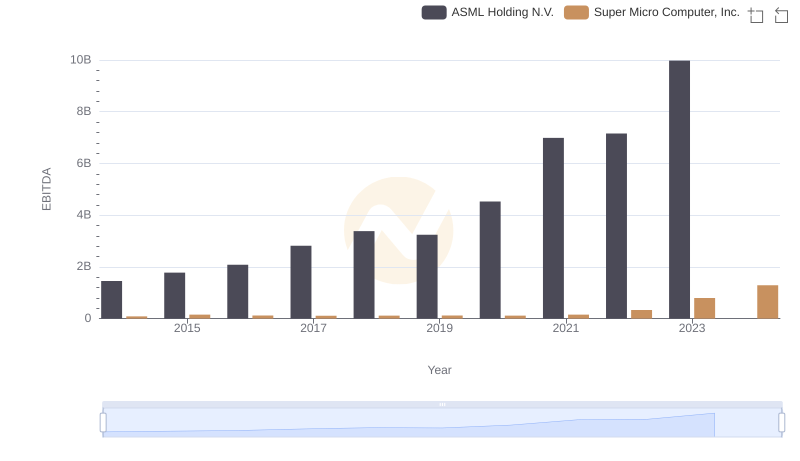
Task: Select the ASML 2014 first bar
Action: coord(111,300)
